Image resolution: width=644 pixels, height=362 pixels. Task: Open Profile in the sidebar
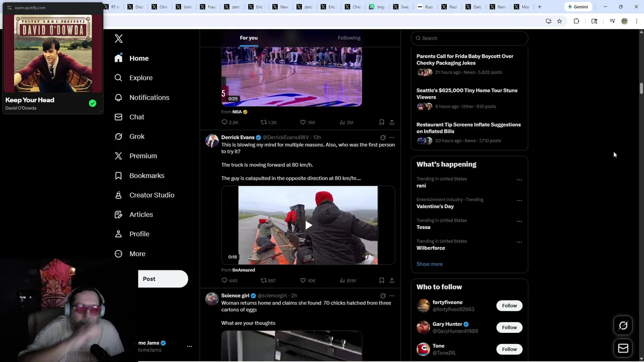click(x=132, y=234)
